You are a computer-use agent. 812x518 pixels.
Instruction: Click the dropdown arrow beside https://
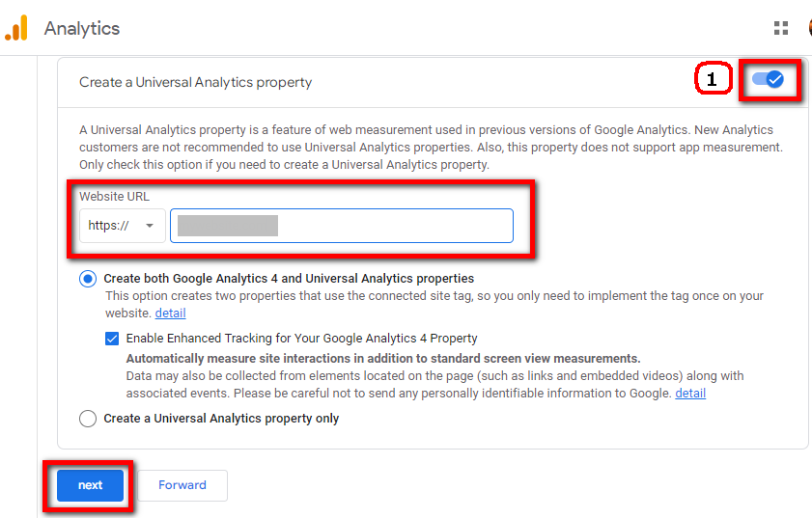[150, 226]
